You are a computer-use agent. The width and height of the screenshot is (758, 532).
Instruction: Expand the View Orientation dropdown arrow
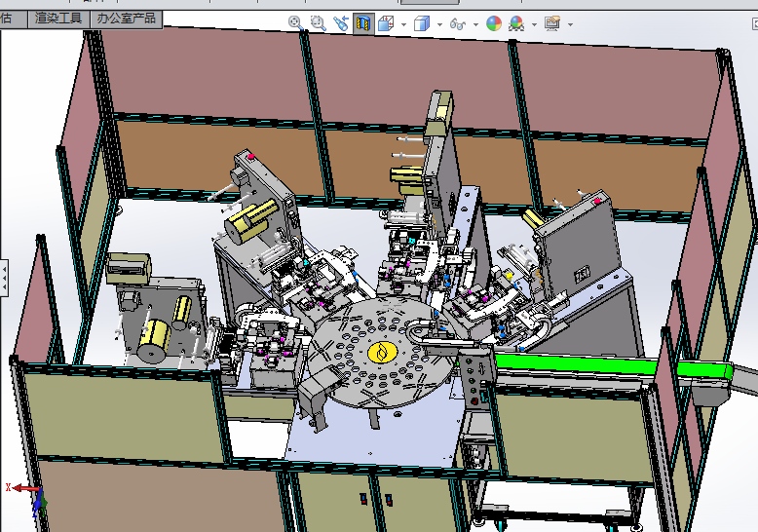coord(403,24)
